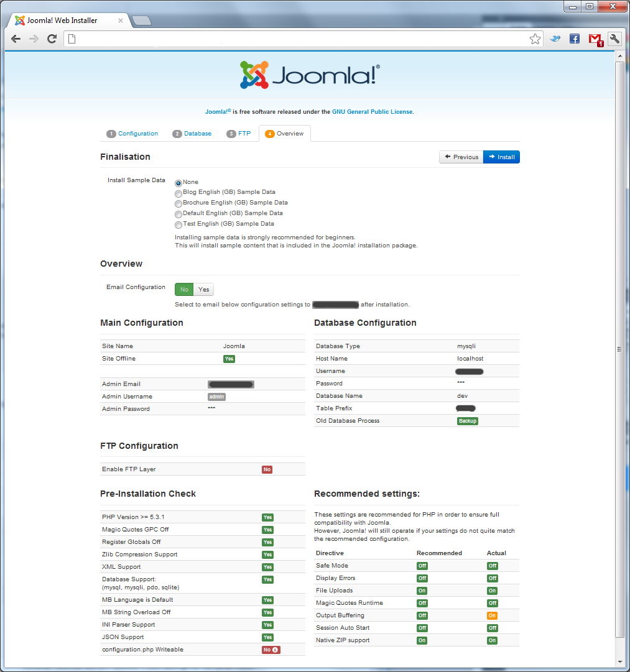Click the vertical scrollbar down arrow
Image resolution: width=630 pixels, height=672 pixels.
point(619,663)
